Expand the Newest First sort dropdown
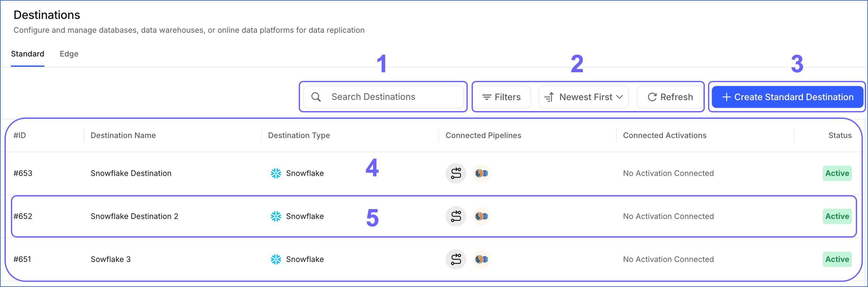The image size is (868, 287). tap(584, 97)
